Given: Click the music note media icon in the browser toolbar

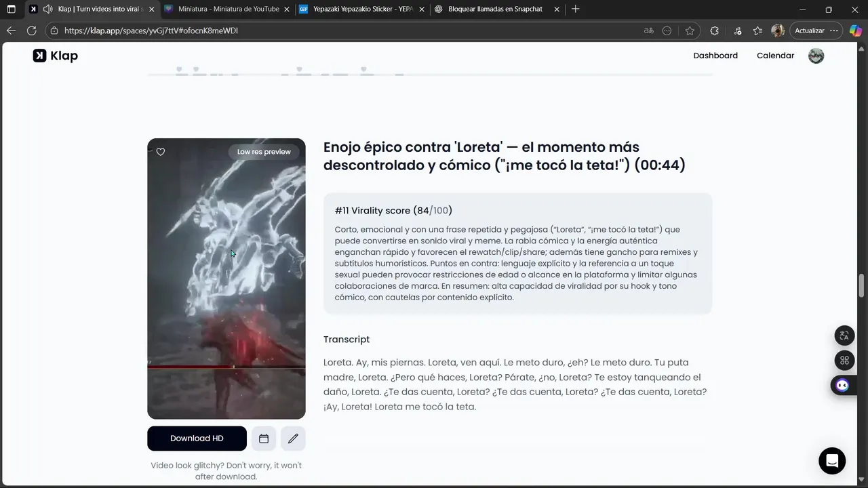Looking at the screenshot, I should click(x=737, y=30).
